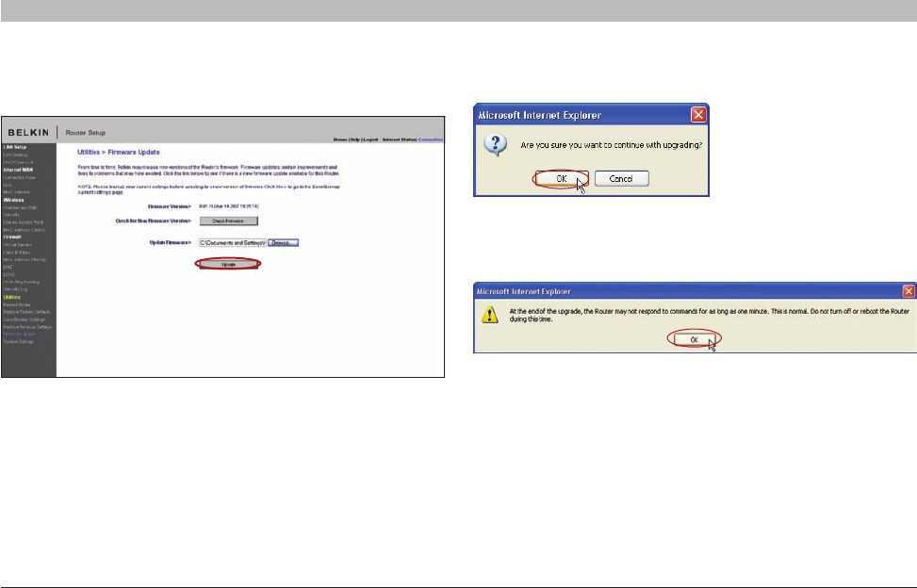This screenshot has height=588, width=917.
Task: Open Restore Factory Defaults in the sidebar
Action: click(27, 312)
